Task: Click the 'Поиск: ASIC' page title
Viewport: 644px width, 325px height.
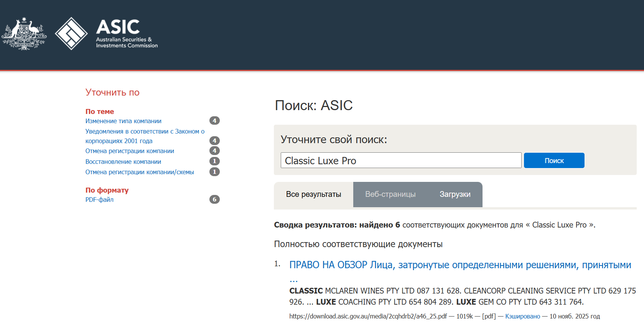Action: point(314,105)
